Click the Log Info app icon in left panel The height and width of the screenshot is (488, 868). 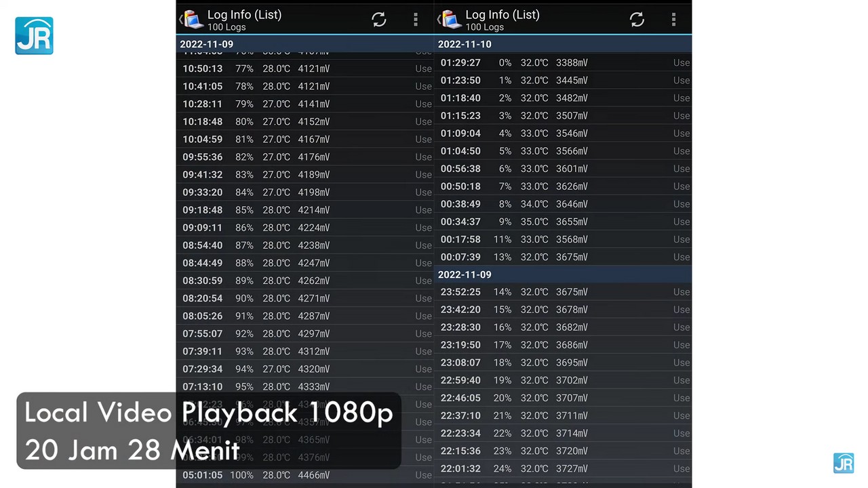pos(193,20)
